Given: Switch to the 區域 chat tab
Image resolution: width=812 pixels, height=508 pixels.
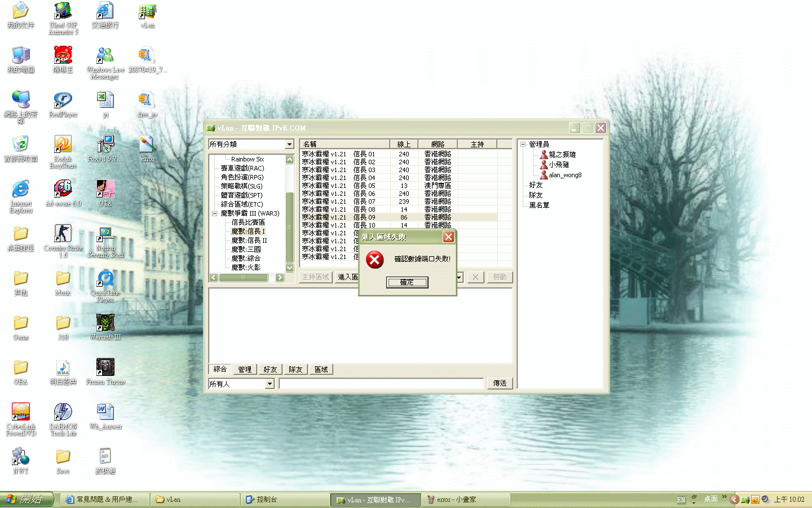Looking at the screenshot, I should point(321,370).
